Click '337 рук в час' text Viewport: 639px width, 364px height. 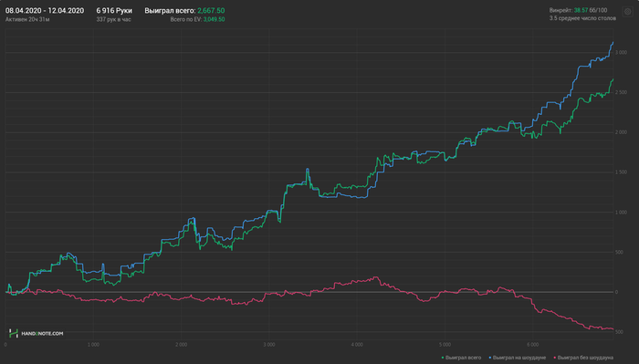tap(113, 19)
